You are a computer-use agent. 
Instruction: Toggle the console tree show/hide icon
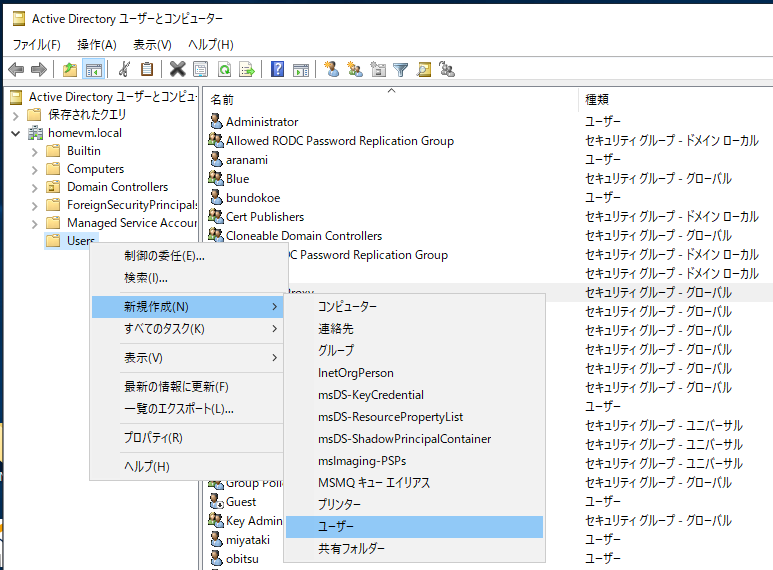click(93, 70)
